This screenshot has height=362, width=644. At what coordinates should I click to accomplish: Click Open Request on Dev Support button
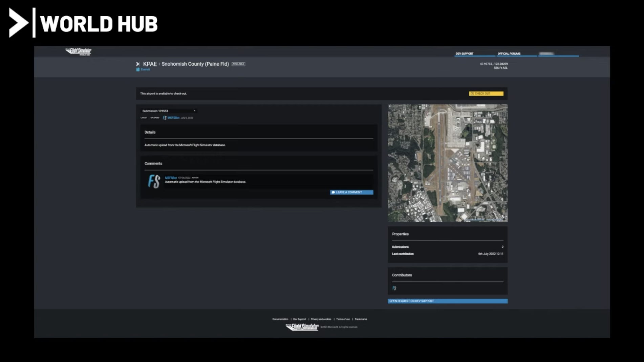447,301
